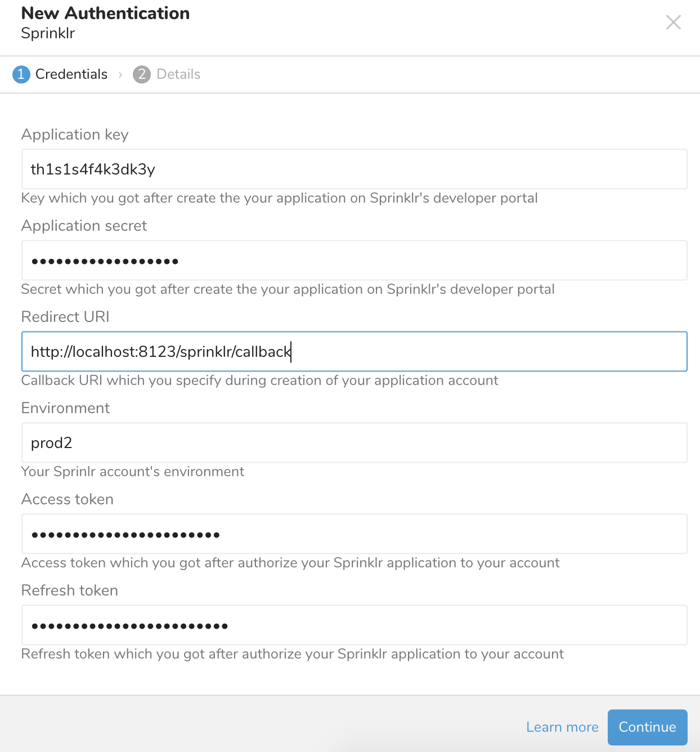The image size is (700, 752).
Task: Focus the Environment input containing prod2
Action: [354, 443]
